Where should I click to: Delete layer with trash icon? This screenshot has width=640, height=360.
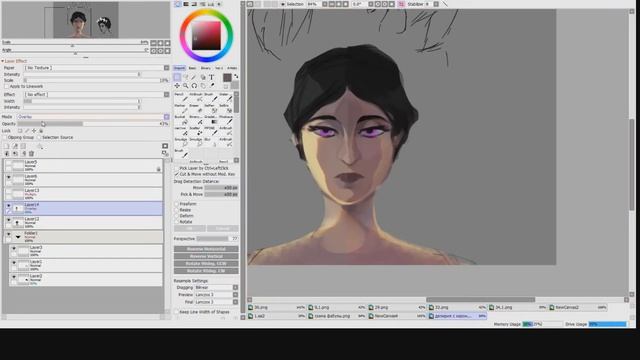click(x=31, y=154)
